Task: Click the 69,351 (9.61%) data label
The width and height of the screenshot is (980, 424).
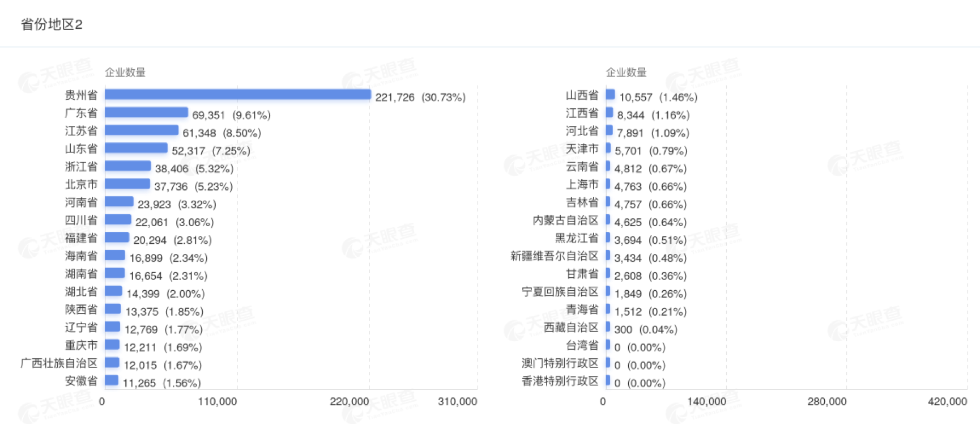Action: click(x=231, y=115)
